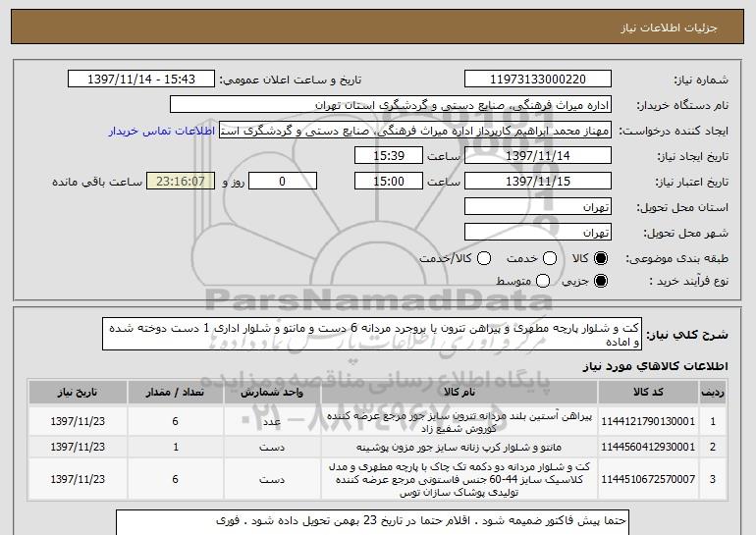Click the public announcement date field 1397/11/14 - 15:43

pos(141,80)
